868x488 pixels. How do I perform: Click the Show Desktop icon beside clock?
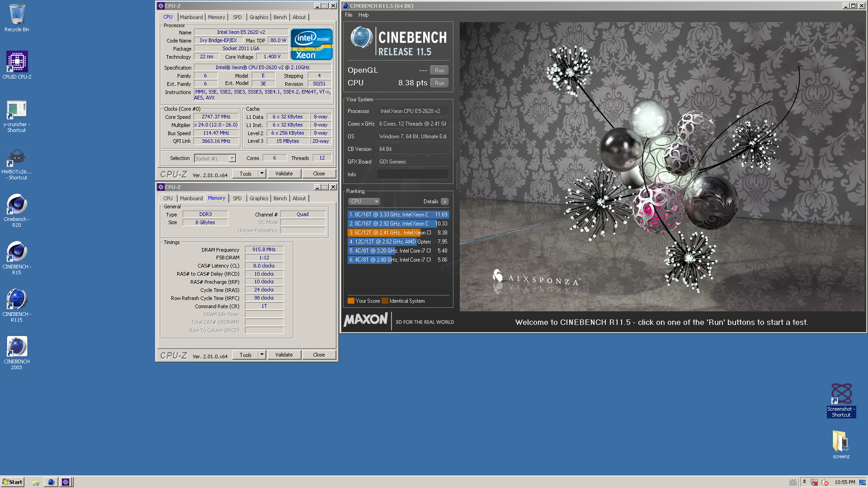pyautogui.click(x=863, y=482)
